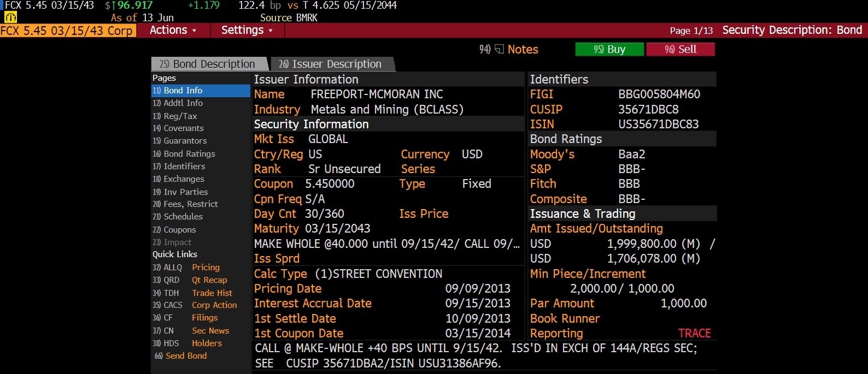
Task: Click the Par Amount 1,000.00 value
Action: click(x=684, y=304)
